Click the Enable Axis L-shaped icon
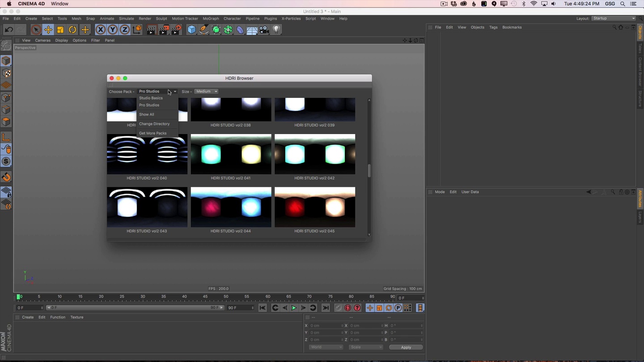Screen dimensions: 644x362 pyautogui.click(x=6, y=137)
